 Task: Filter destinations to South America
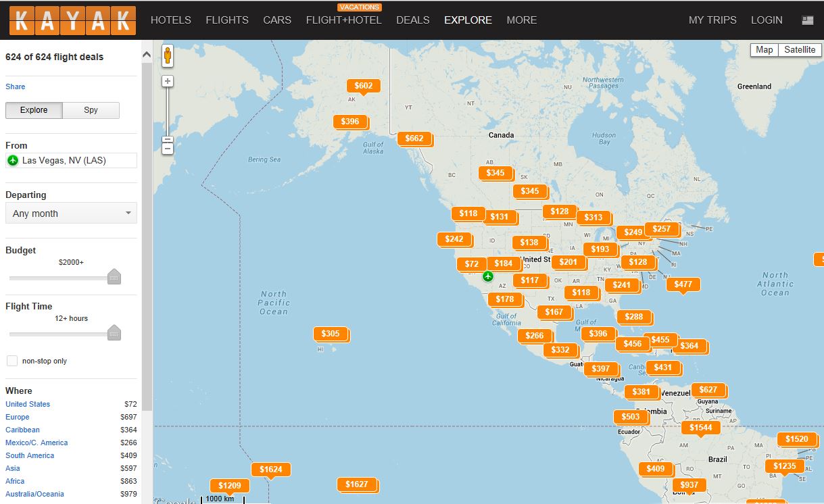(x=30, y=455)
